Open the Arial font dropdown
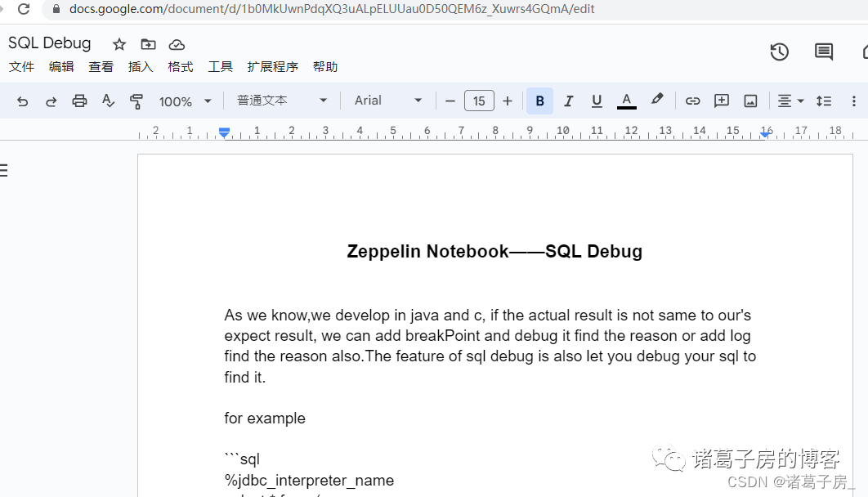 [x=388, y=101]
